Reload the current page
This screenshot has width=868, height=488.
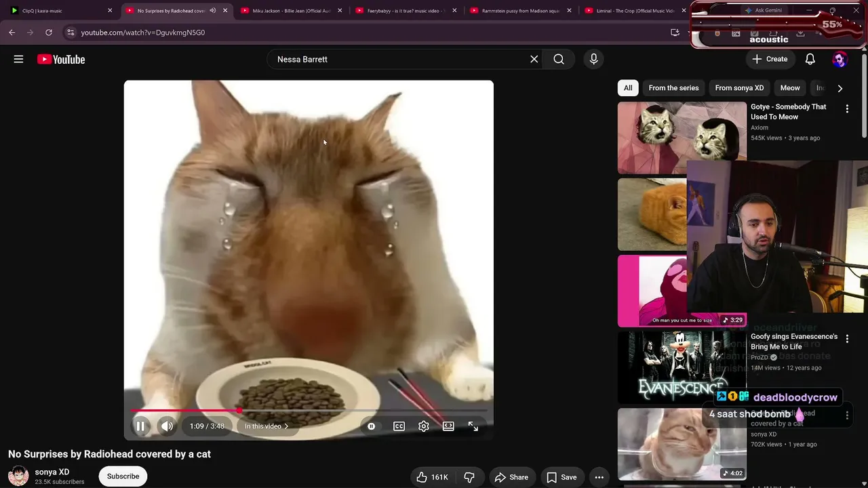(x=49, y=33)
